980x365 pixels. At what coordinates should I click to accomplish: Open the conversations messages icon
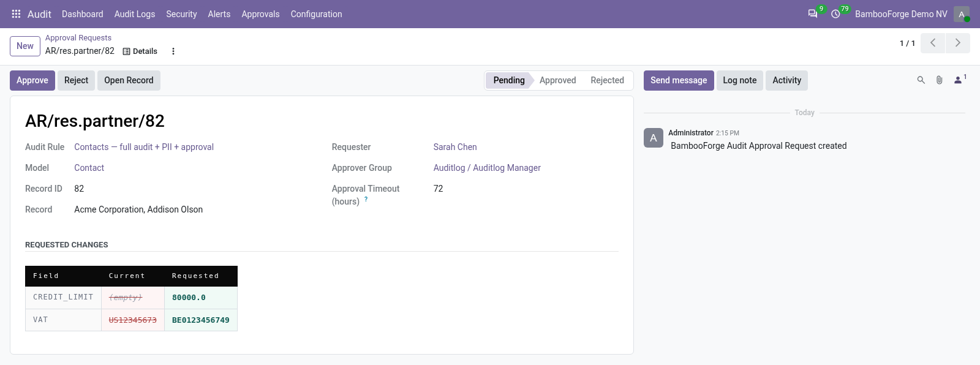pos(813,13)
